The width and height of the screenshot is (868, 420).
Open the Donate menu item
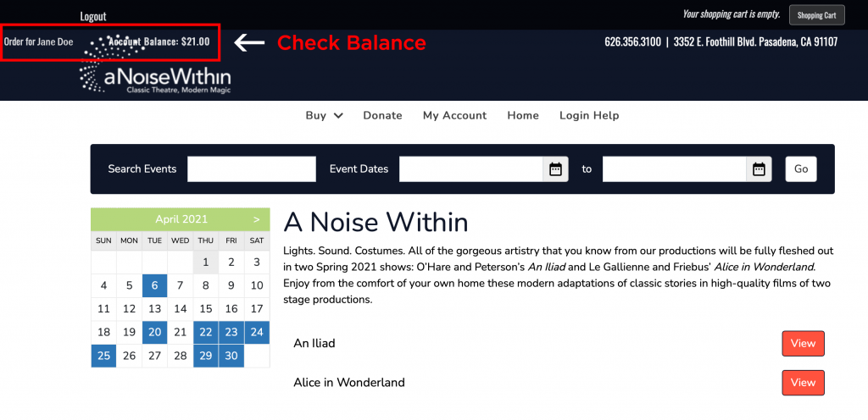pos(382,115)
